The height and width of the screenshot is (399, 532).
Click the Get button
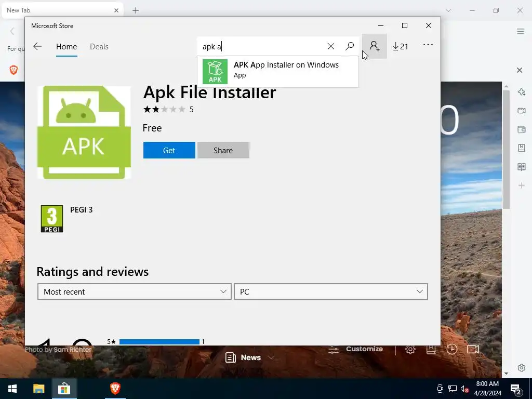coord(169,150)
